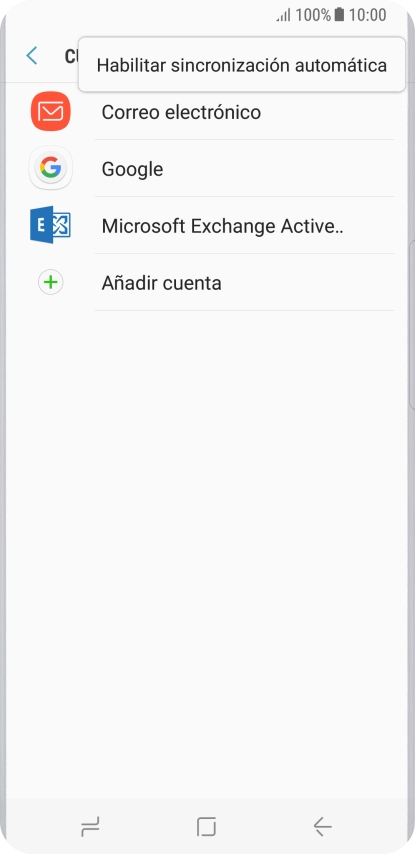Tap the edge panel handle on right side
This screenshot has width=415, height=854.
pos(412,324)
